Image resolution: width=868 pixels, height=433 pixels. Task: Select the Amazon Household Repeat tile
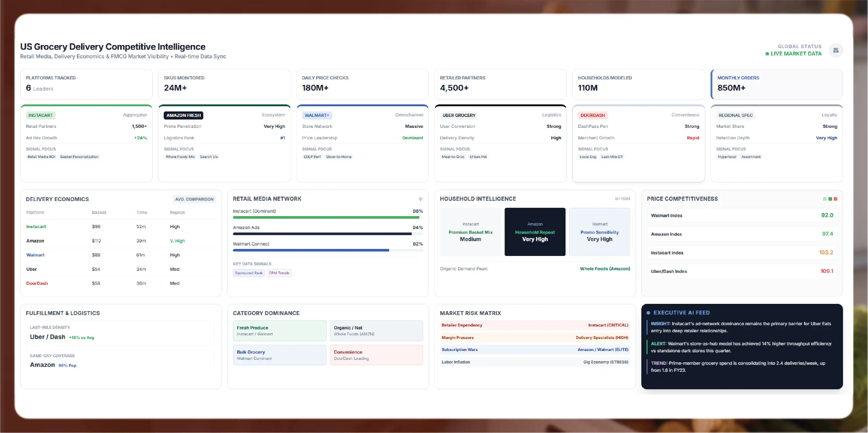[535, 232]
